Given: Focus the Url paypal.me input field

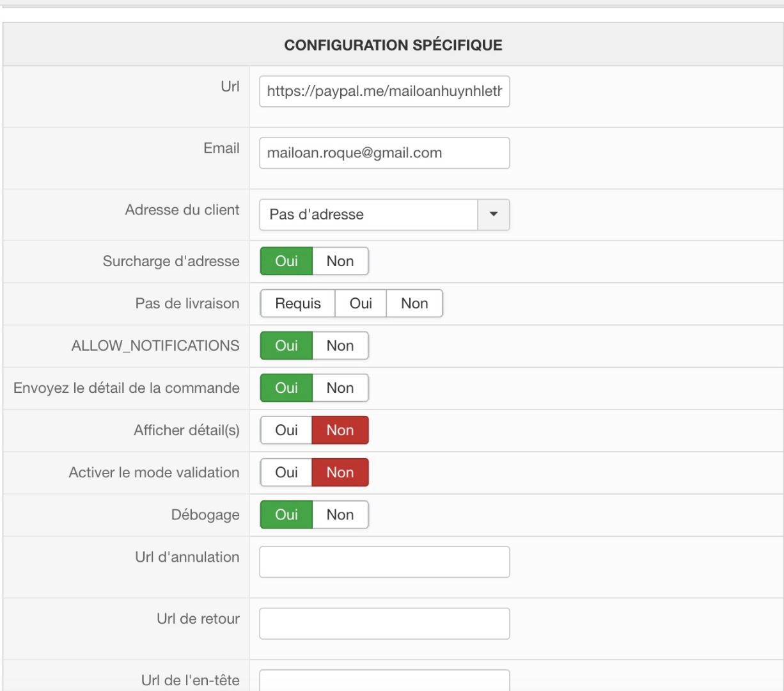Looking at the screenshot, I should pyautogui.click(x=384, y=91).
